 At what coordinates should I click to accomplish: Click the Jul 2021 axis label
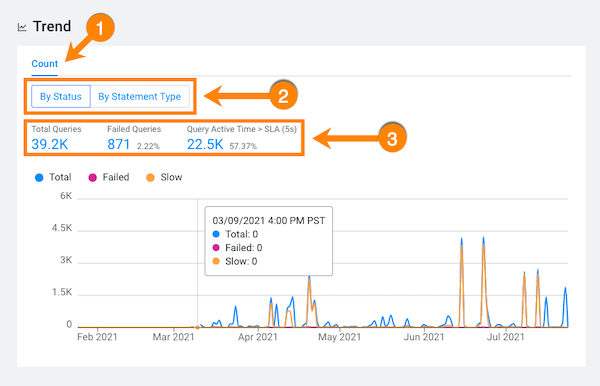[x=505, y=337]
